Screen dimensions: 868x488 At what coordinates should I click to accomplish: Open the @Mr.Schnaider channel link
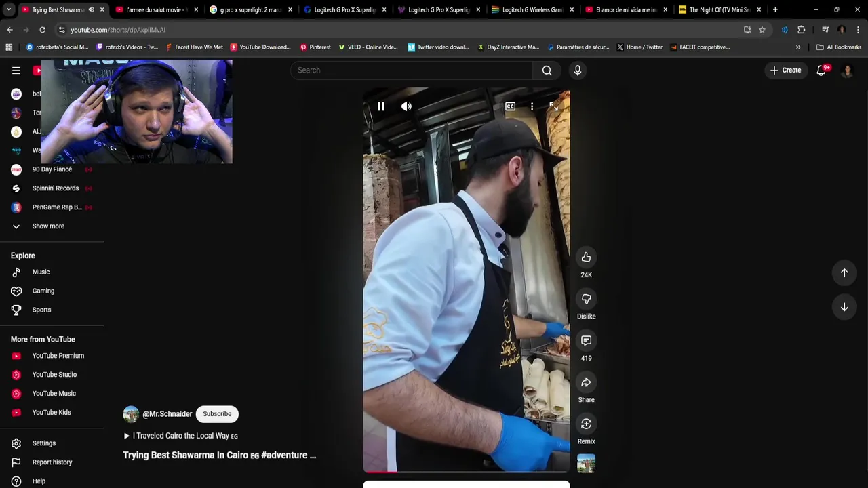167,414
